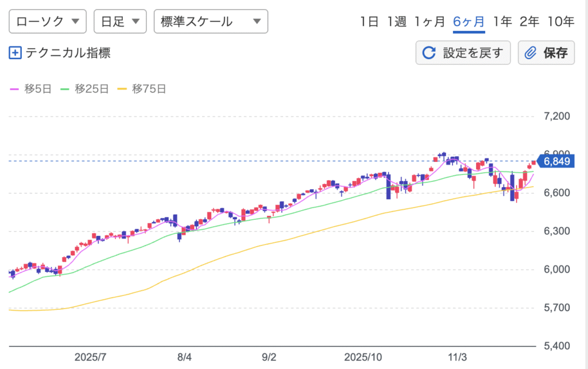This screenshot has height=369, width=588.
Task: Click the plus icon beside テクニカル指標
Action: pyautogui.click(x=16, y=53)
